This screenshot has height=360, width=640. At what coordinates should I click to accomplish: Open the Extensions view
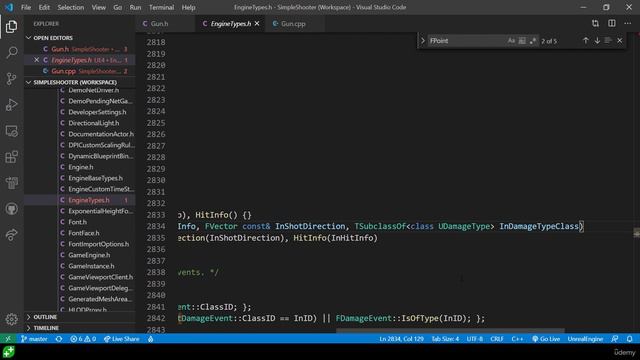tap(11, 157)
